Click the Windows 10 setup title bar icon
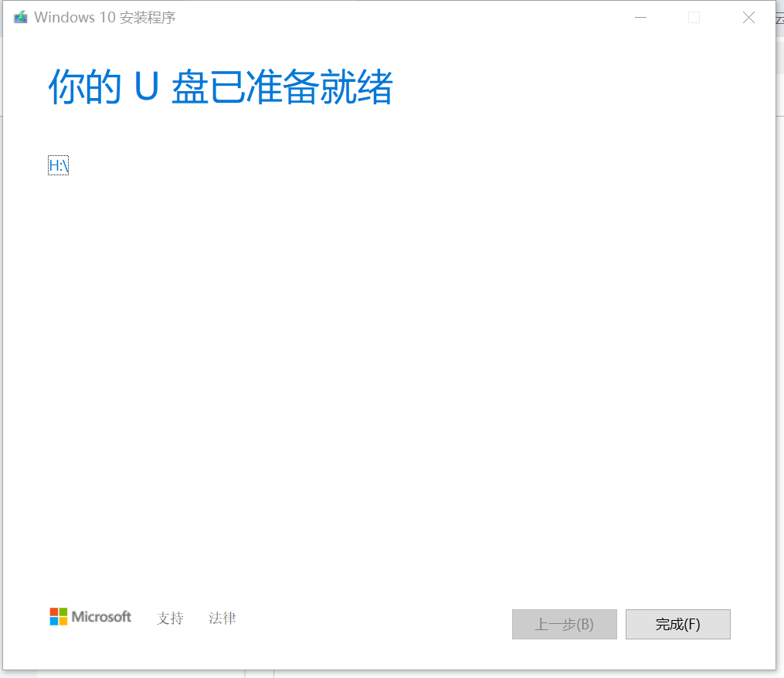The width and height of the screenshot is (784, 678). 21,18
